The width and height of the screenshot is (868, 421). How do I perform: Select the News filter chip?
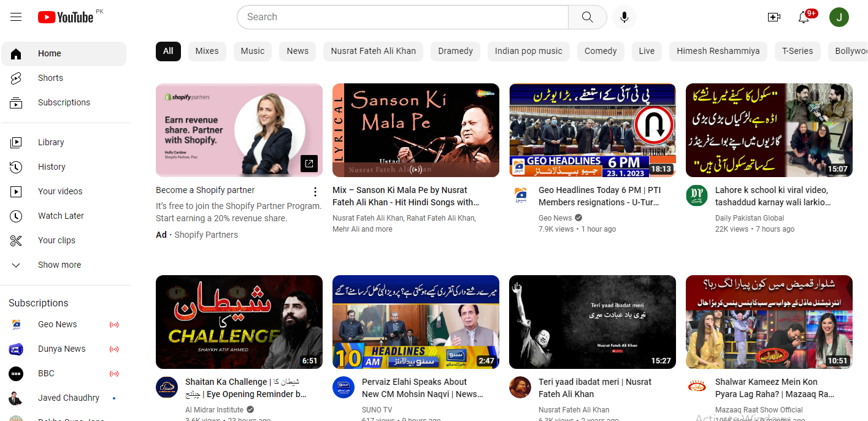pos(298,51)
